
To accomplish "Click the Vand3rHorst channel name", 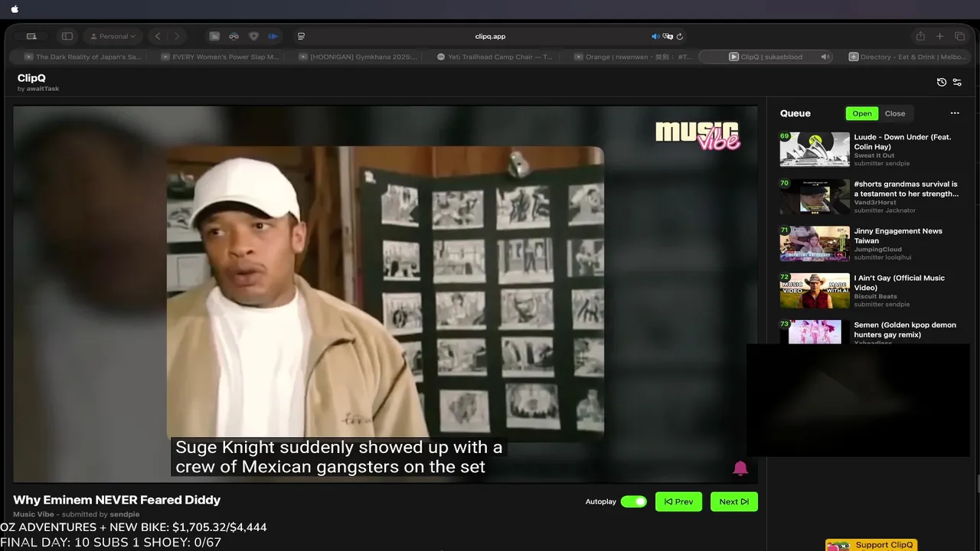I will coord(874,203).
